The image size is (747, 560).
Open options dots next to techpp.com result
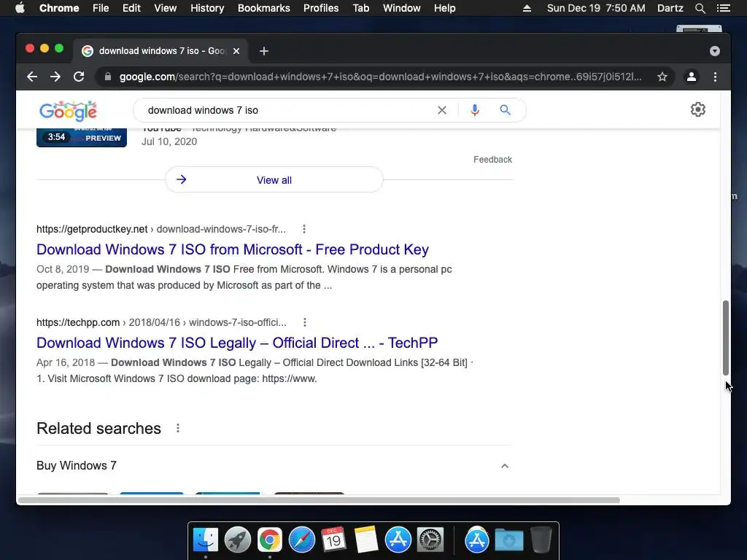305,322
